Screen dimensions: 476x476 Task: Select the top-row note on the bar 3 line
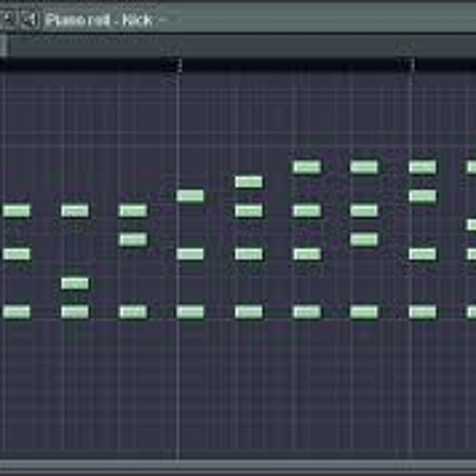pyautogui.click(x=423, y=167)
